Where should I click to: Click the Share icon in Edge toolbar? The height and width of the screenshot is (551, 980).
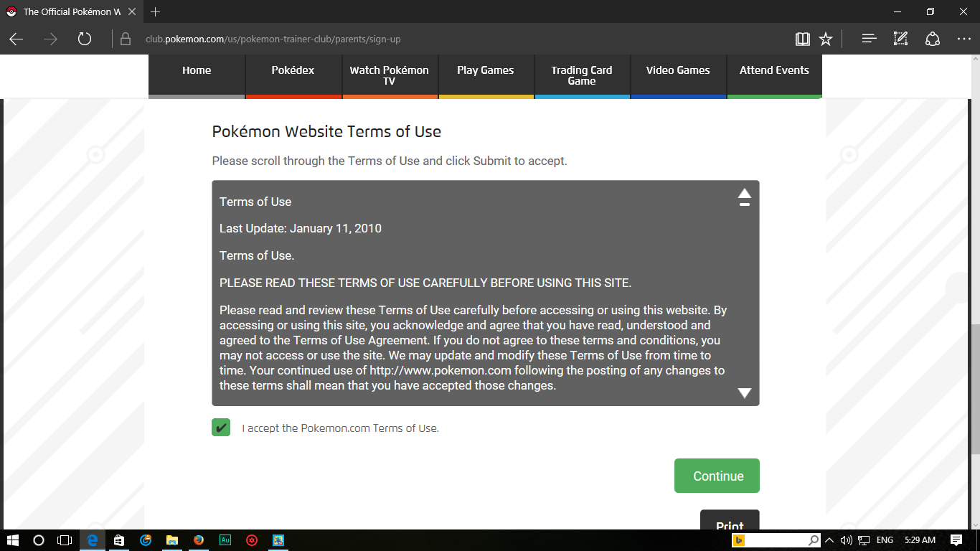[x=933, y=39]
